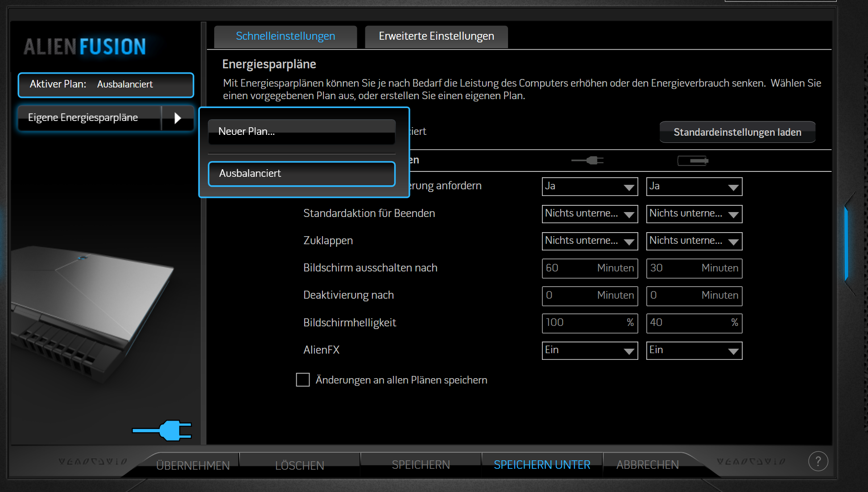
Task: Check Änderungen an allen Plänen speichern
Action: tap(303, 380)
